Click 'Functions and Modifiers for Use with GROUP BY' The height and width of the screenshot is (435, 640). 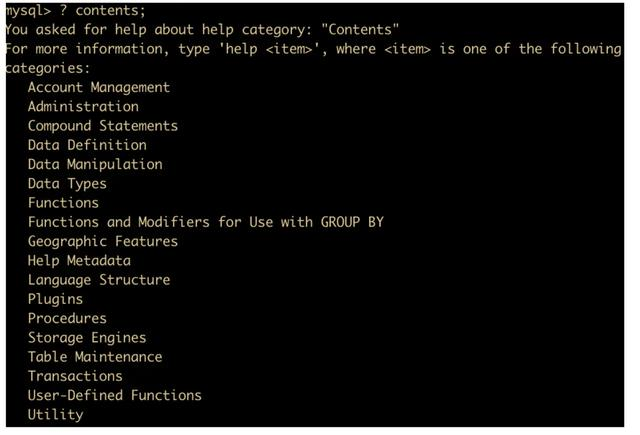click(206, 222)
